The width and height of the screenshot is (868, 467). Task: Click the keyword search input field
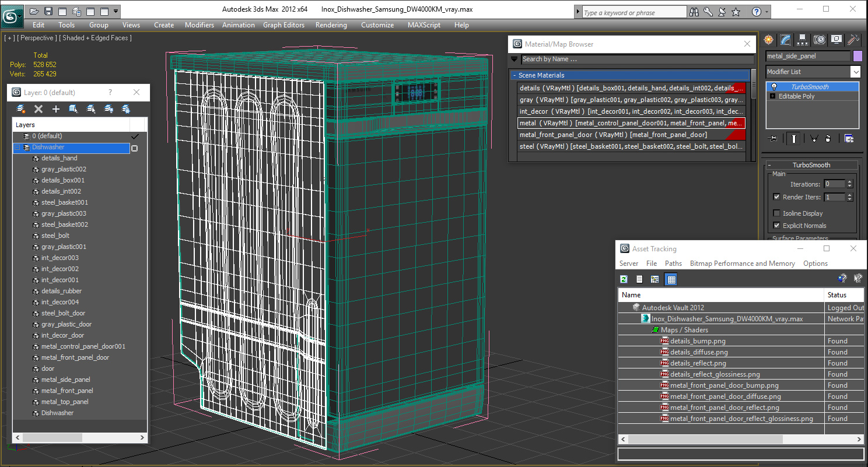[634, 12]
